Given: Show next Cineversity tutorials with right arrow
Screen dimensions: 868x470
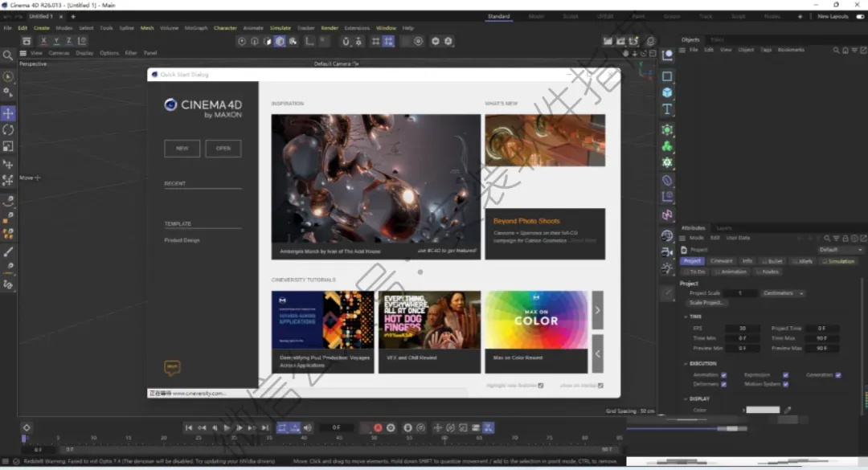Looking at the screenshot, I should 597,310.
